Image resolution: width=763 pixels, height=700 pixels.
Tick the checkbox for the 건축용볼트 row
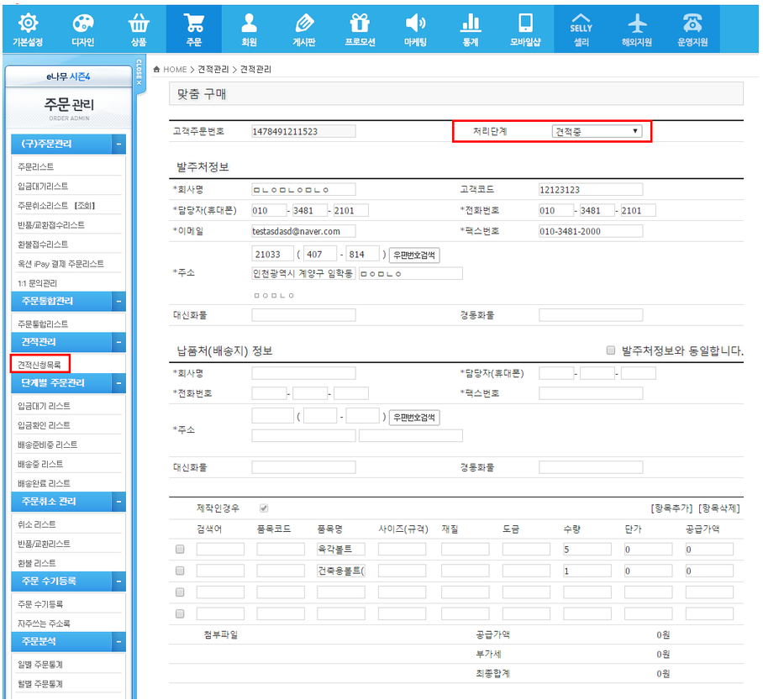click(x=179, y=571)
